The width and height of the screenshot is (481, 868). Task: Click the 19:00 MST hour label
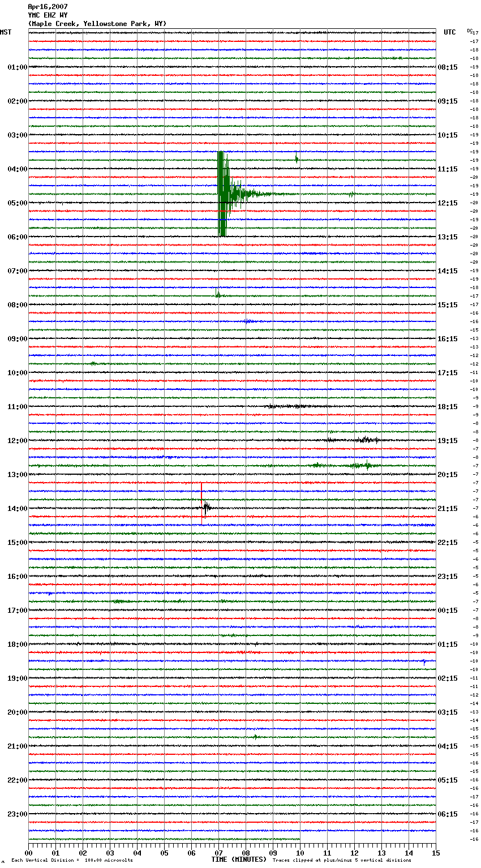[18, 678]
